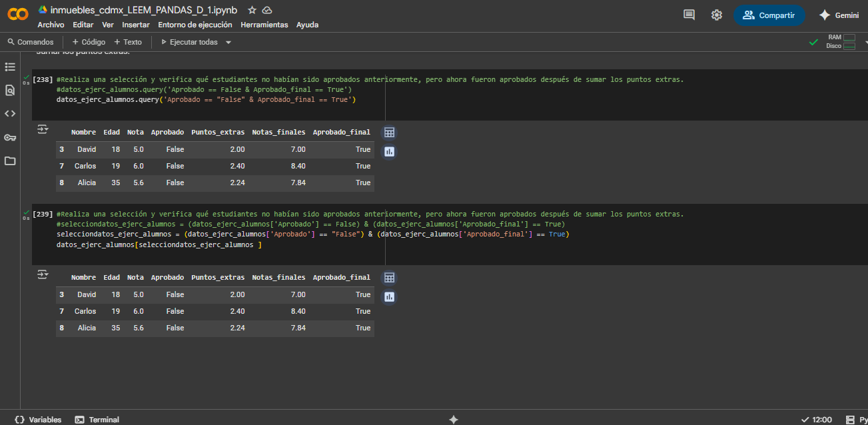Click the Colab logo

(19, 15)
